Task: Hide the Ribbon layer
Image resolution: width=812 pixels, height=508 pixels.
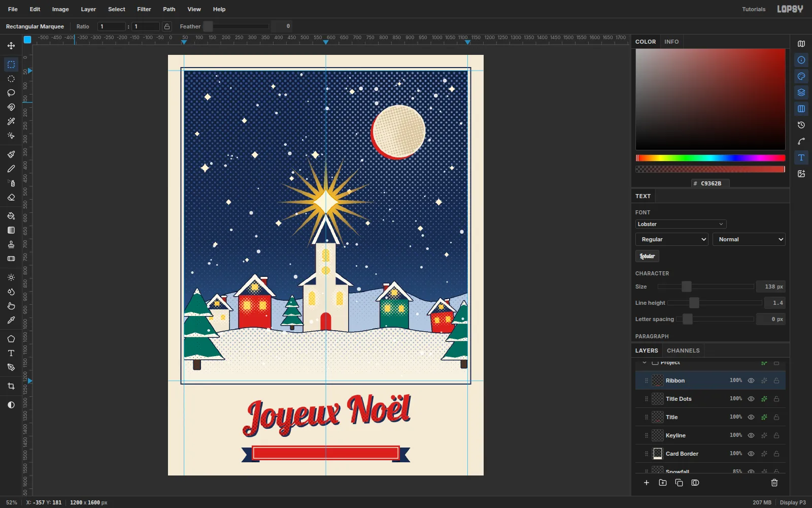Action: 751,380
